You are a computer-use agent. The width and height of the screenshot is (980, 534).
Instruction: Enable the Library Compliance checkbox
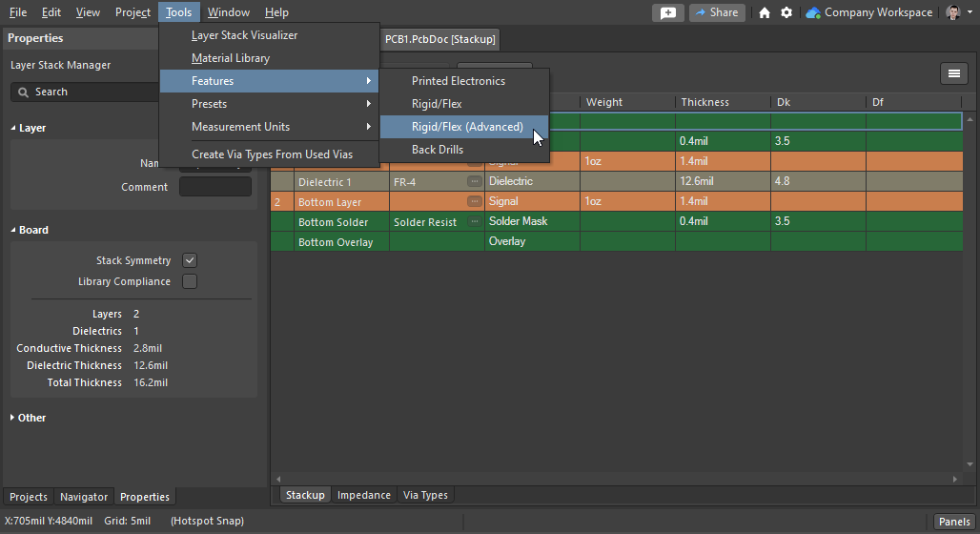pos(190,281)
